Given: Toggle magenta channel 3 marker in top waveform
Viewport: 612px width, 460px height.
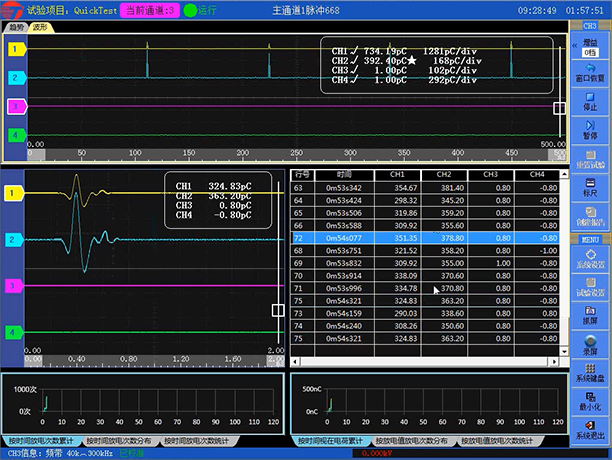Looking at the screenshot, I should (x=16, y=105).
